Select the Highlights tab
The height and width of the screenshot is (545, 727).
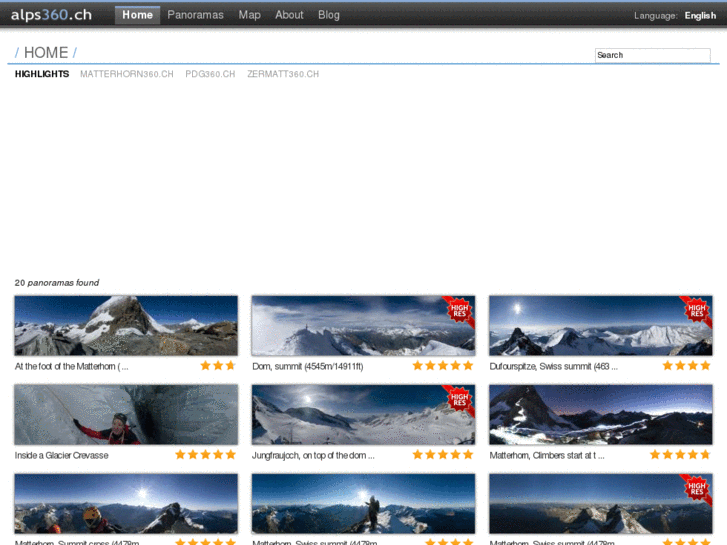[x=42, y=74]
